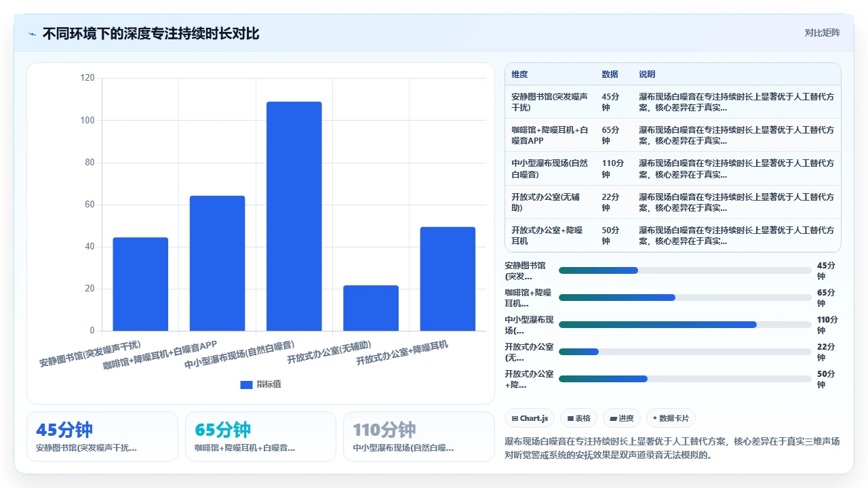The height and width of the screenshot is (488, 868).
Task: Click the 数据 column header in the table
Action: tap(610, 75)
